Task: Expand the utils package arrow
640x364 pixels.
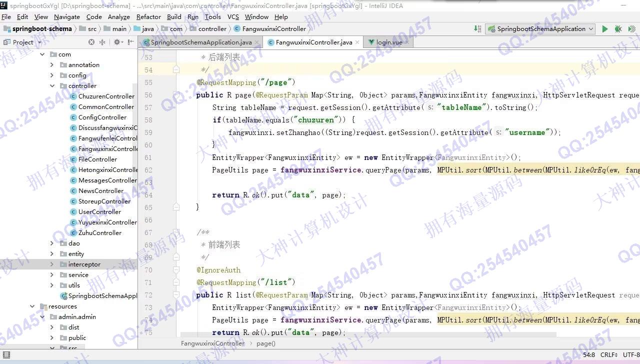Action: point(52,285)
